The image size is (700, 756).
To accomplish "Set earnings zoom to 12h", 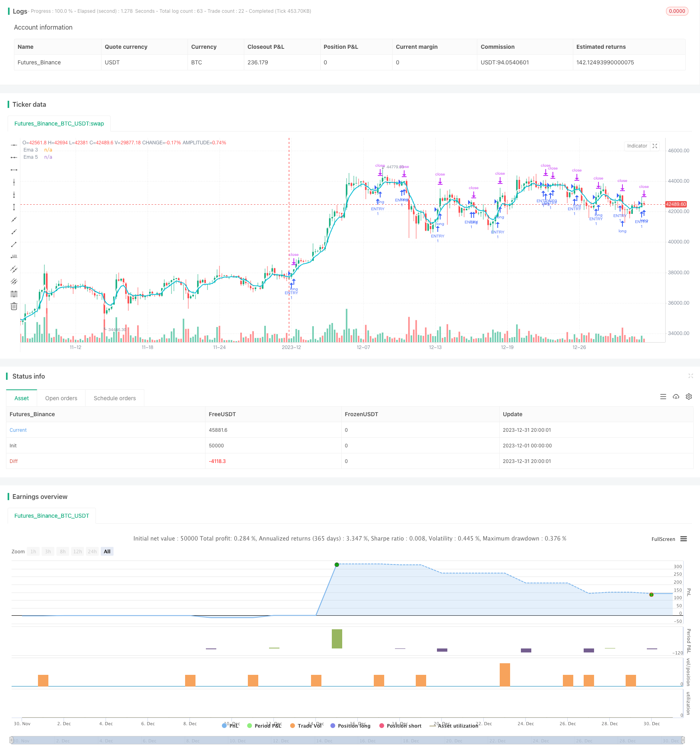I will point(78,551).
